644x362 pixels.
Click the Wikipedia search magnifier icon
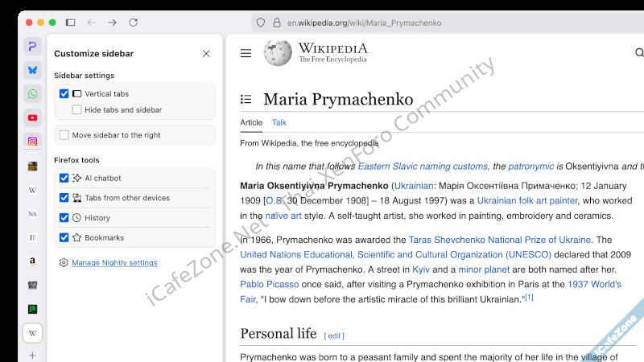tap(639, 52)
